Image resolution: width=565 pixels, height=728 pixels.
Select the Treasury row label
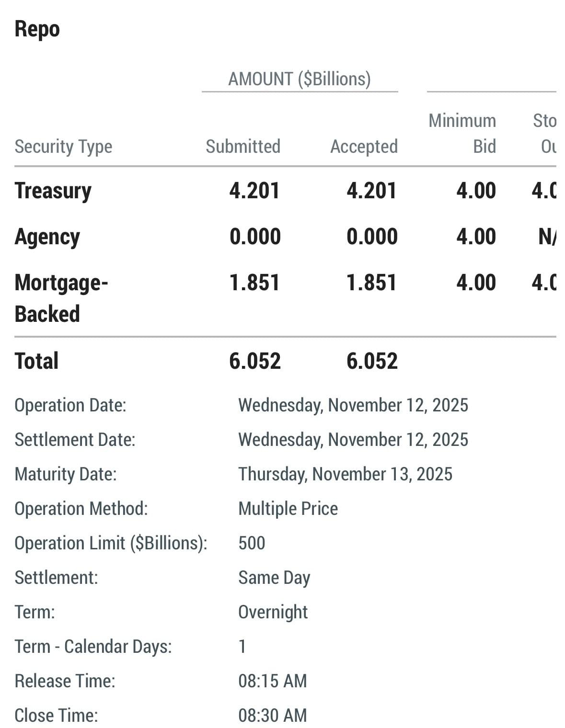[53, 191]
